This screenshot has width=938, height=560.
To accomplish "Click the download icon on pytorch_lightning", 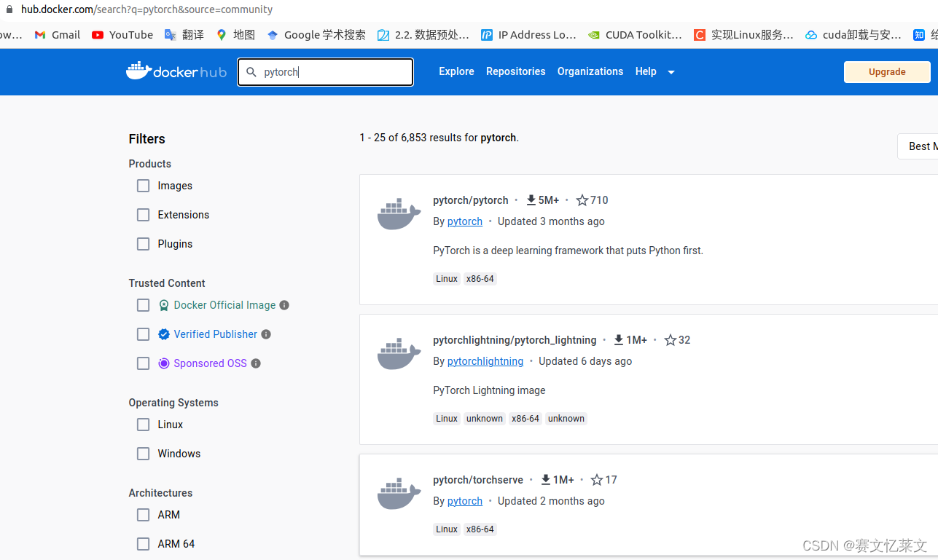I will [x=619, y=339].
